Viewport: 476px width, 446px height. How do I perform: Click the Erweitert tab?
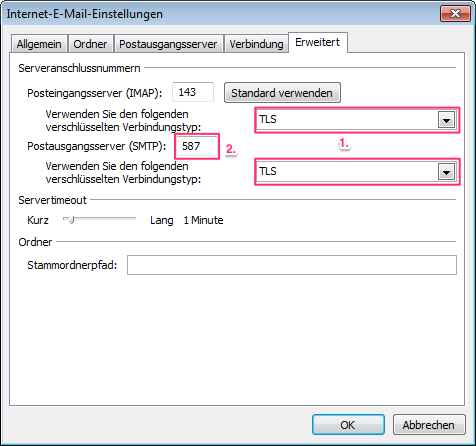(x=318, y=42)
